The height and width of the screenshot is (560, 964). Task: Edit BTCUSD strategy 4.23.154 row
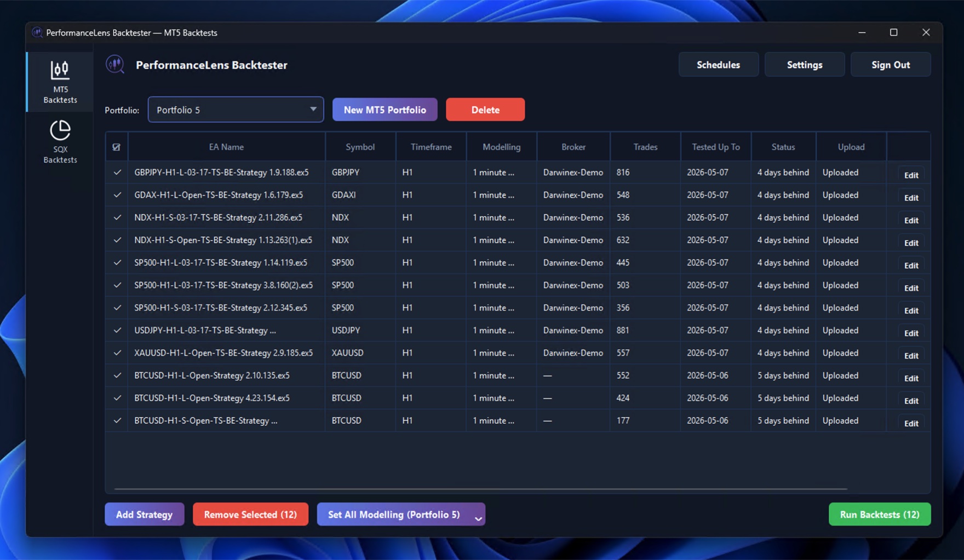coord(911,400)
